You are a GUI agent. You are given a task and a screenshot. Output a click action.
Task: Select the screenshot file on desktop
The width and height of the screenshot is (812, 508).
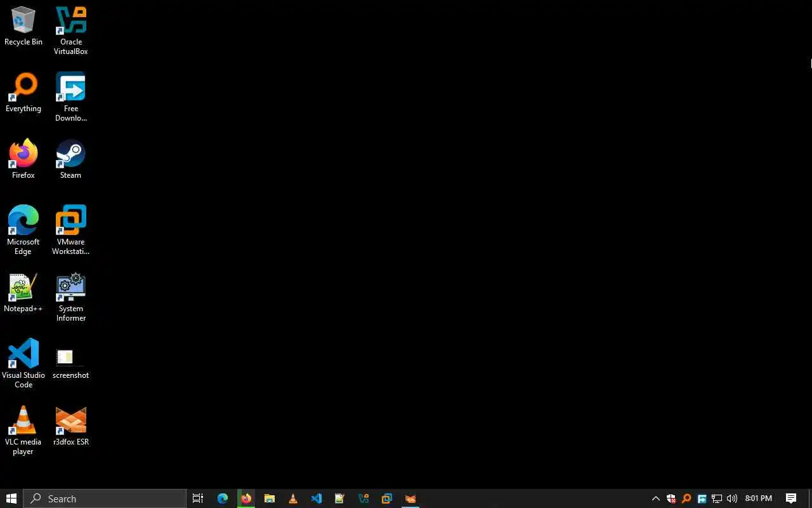click(70, 364)
